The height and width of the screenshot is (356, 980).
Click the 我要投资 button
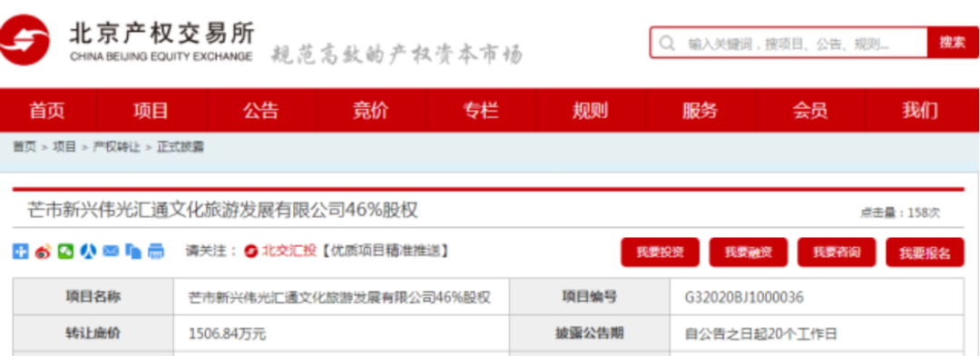pyautogui.click(x=660, y=252)
